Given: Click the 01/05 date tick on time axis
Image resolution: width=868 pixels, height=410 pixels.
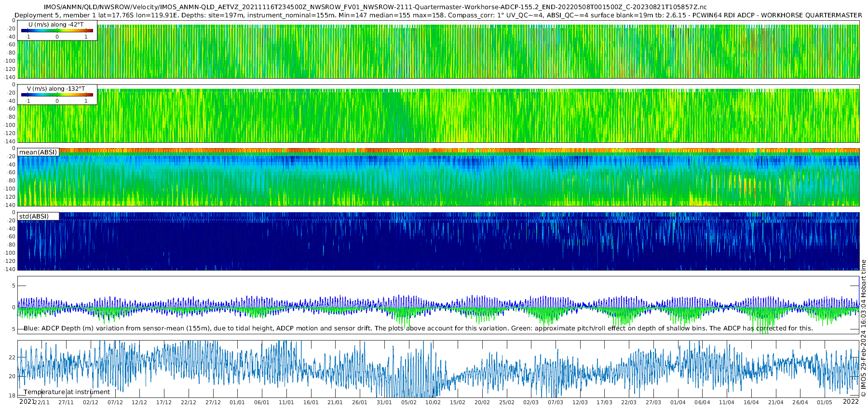Looking at the screenshot, I should pos(824,402).
